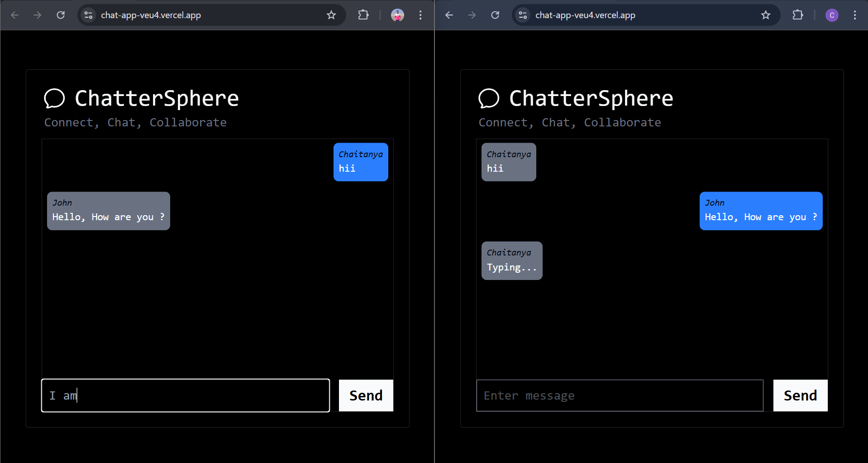Go back using the arrow in right browser window
The height and width of the screenshot is (463, 868).
click(449, 15)
